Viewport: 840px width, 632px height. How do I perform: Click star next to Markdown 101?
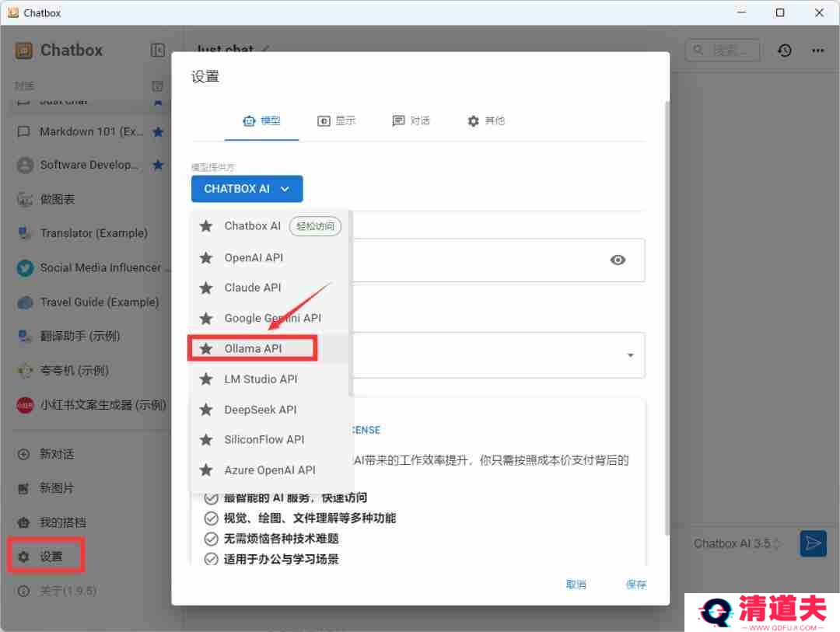[x=158, y=131]
